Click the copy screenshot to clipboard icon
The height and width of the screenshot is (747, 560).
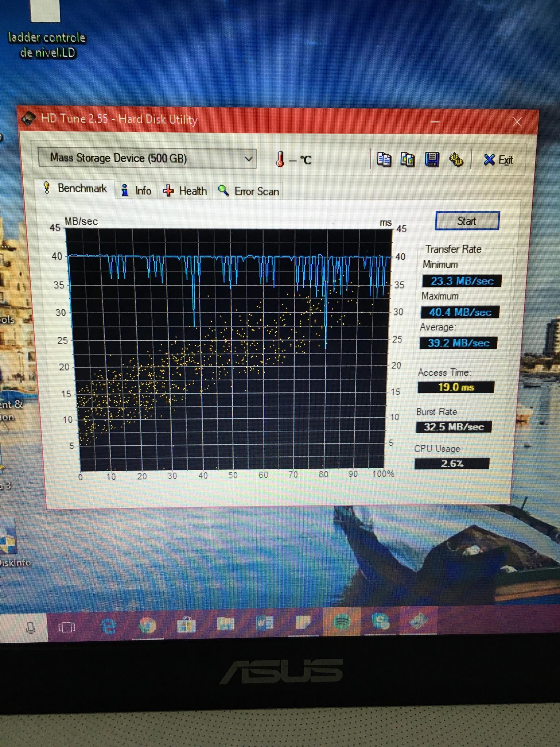coord(408,159)
